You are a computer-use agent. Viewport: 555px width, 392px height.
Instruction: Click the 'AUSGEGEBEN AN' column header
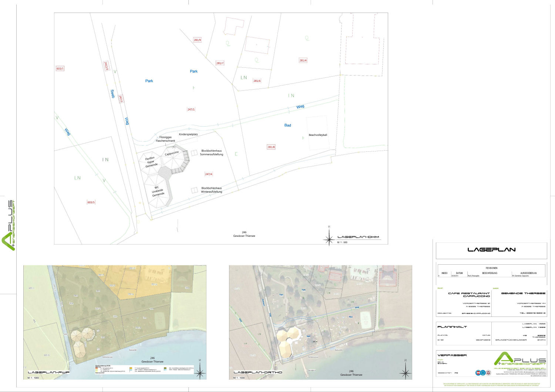(x=528, y=273)
